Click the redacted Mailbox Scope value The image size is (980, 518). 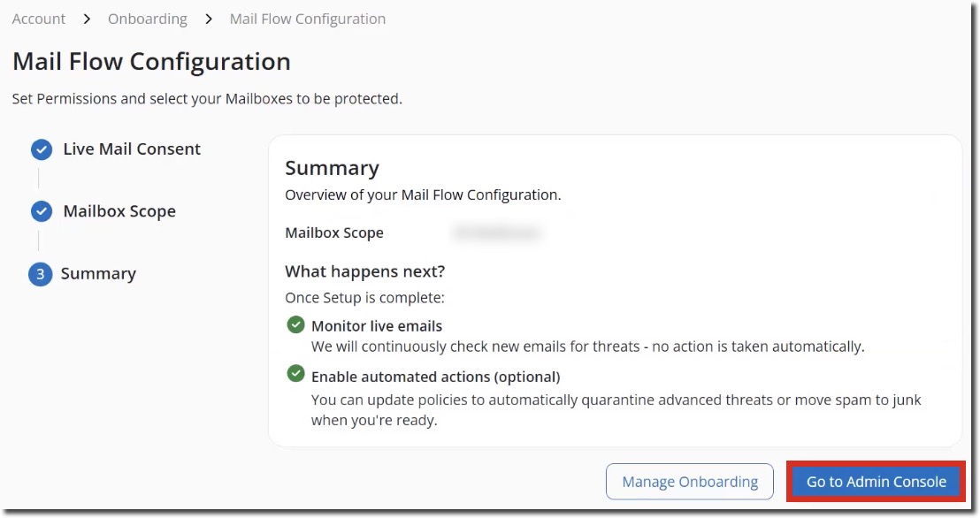pos(497,232)
